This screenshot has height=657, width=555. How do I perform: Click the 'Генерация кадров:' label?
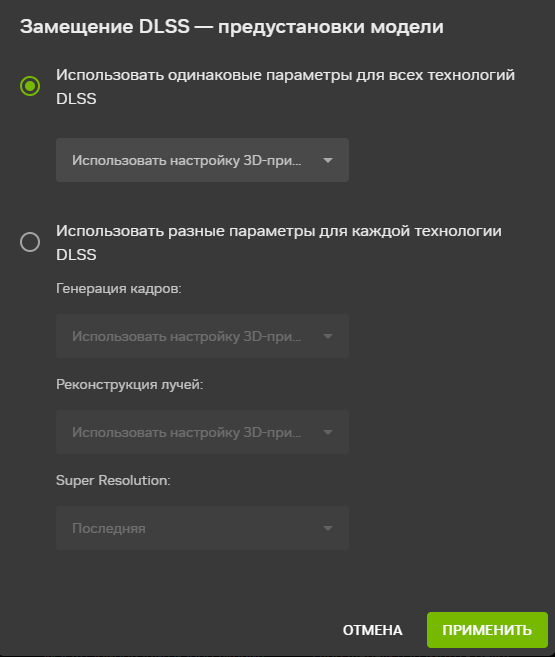119,289
